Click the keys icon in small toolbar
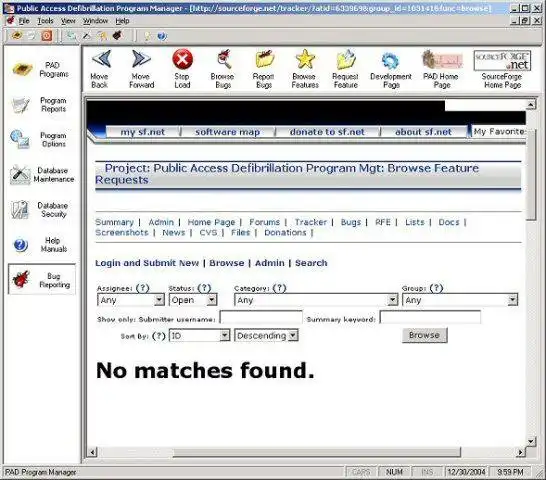Viewport: 546px width, 480px height. tap(102, 36)
